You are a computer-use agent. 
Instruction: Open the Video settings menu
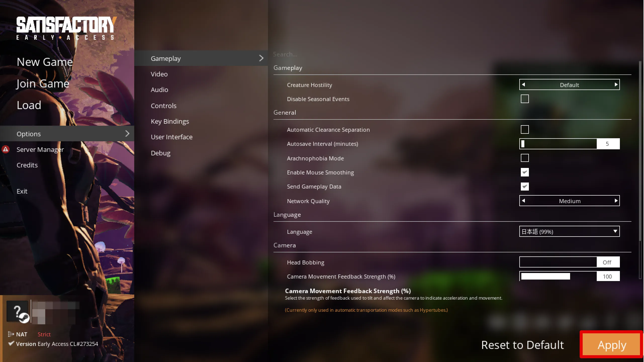click(159, 74)
